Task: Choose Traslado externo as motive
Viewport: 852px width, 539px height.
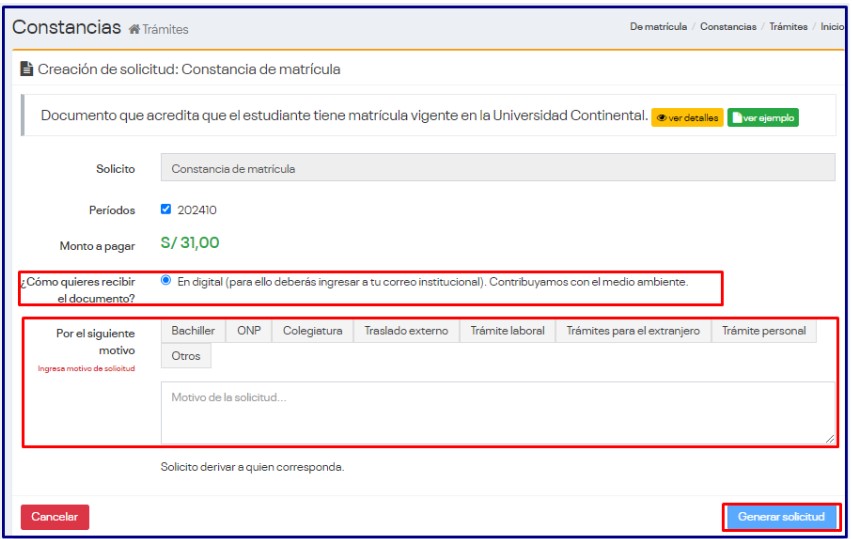Action: coord(406,331)
